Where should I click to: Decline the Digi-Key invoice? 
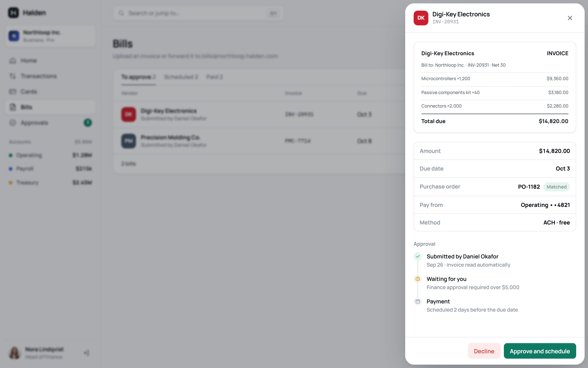(x=484, y=351)
